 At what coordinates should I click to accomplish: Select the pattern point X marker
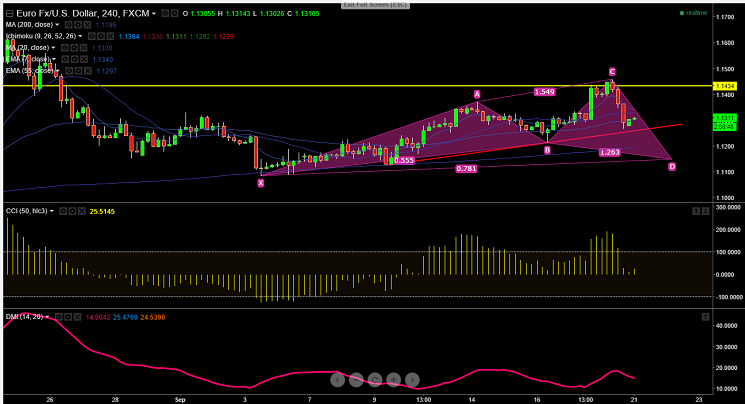261,183
